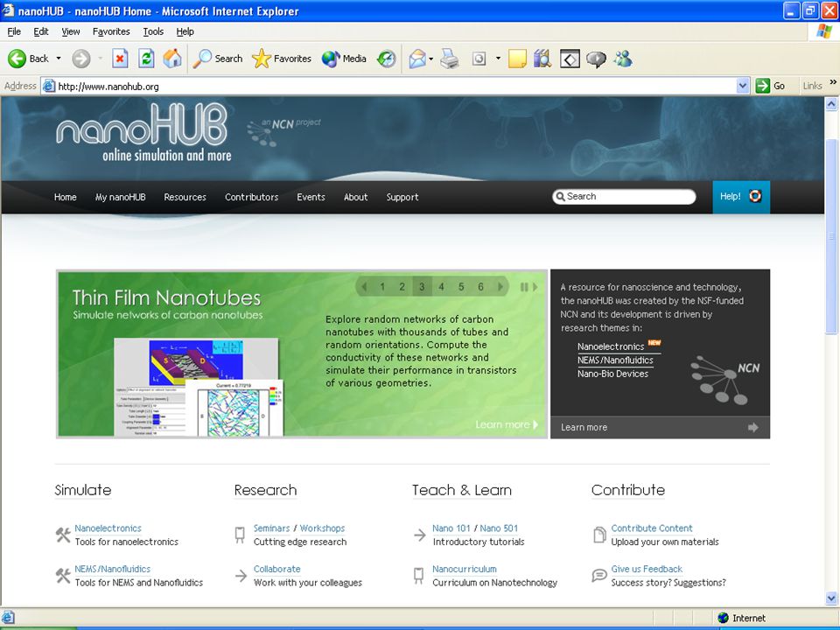Open the Search pane from toolbar
840x630 pixels.
(x=218, y=59)
